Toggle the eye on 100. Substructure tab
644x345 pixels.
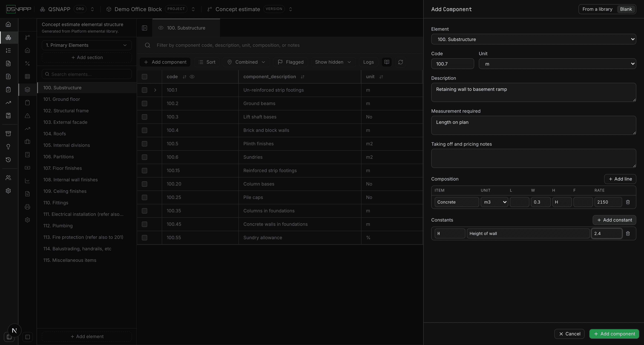coord(161,28)
